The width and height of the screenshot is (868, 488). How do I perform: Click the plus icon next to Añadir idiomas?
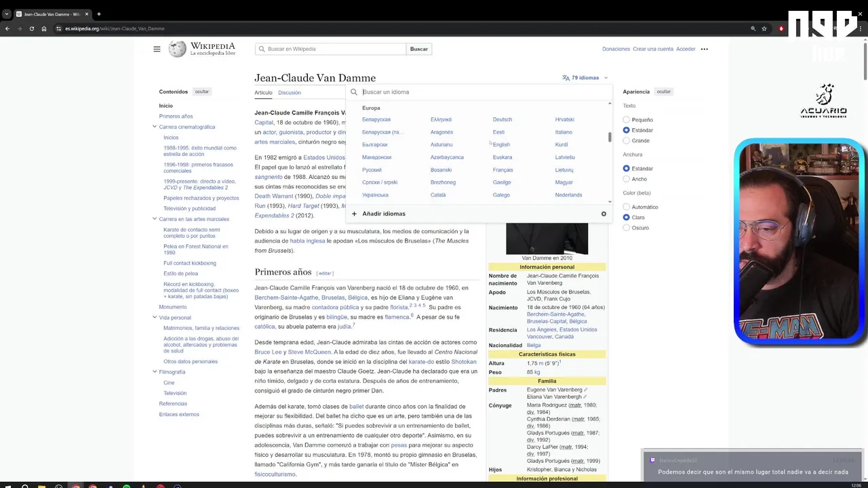pos(354,213)
